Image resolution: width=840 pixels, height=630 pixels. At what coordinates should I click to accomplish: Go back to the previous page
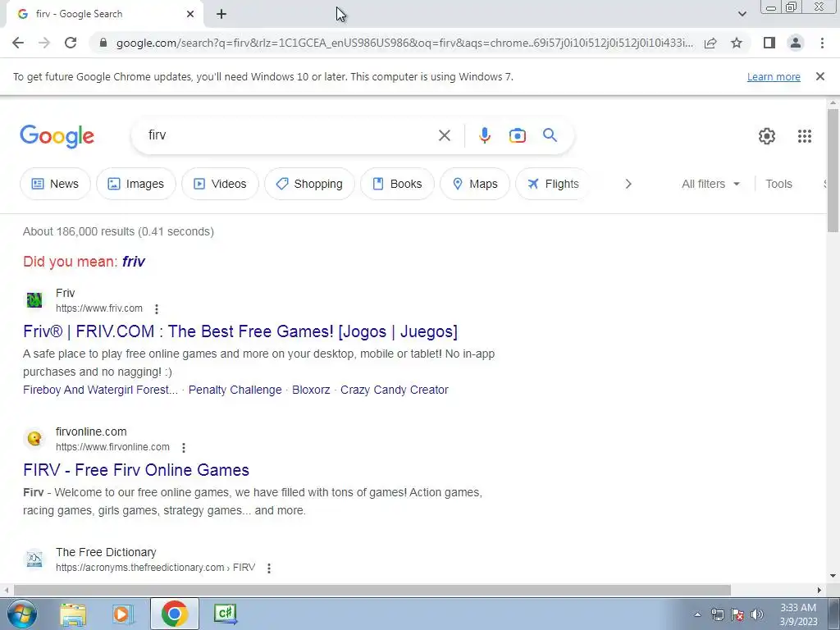tap(18, 43)
